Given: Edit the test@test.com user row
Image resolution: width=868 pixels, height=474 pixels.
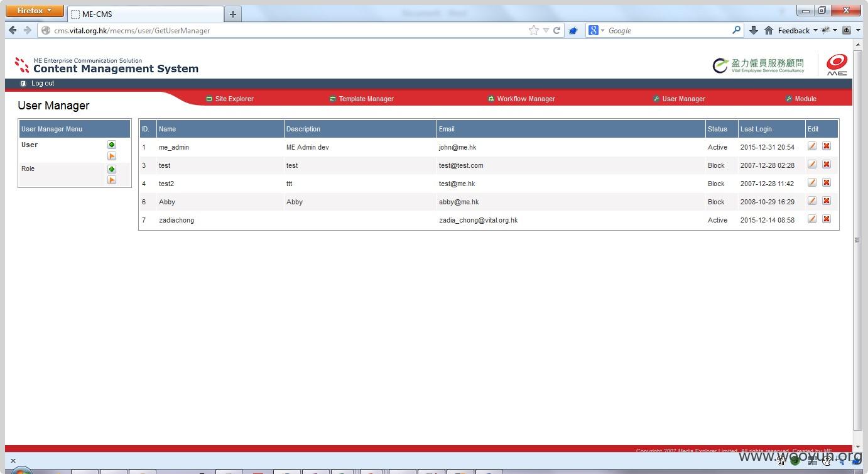Looking at the screenshot, I should tap(812, 164).
